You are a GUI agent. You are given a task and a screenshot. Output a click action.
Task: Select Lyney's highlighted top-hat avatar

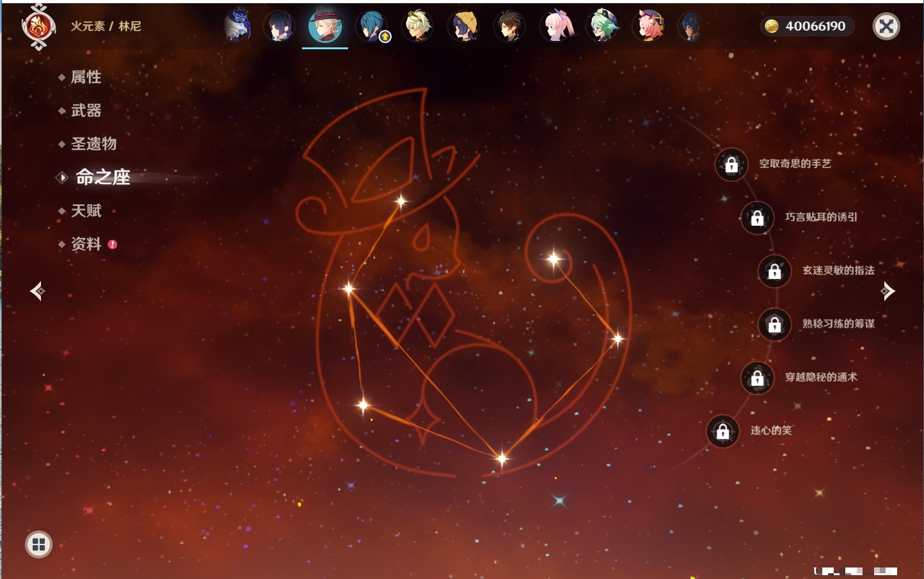coord(325,26)
